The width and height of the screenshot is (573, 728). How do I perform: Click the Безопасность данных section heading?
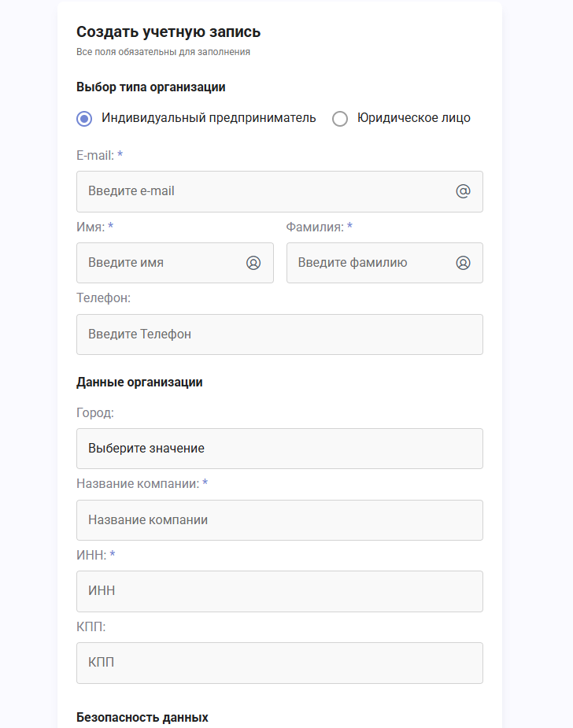[x=142, y=717]
